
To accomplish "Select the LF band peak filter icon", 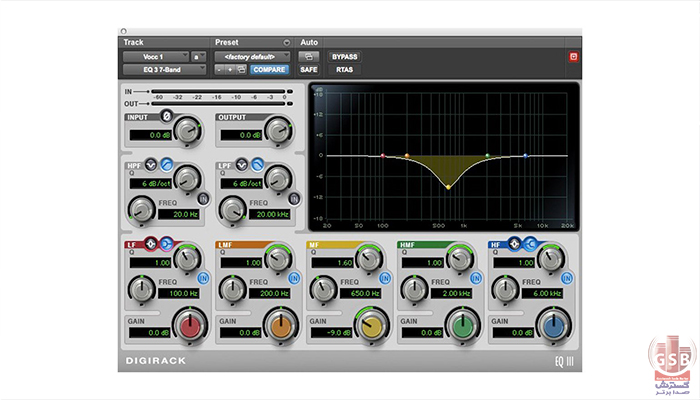I will 151,243.
